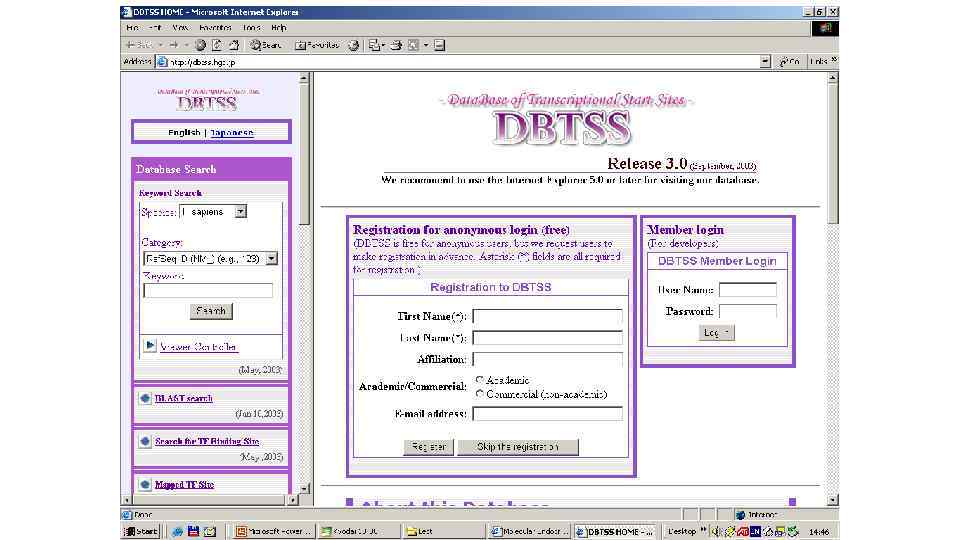Click the Forward arrow in the toolbar

pyautogui.click(x=174, y=45)
